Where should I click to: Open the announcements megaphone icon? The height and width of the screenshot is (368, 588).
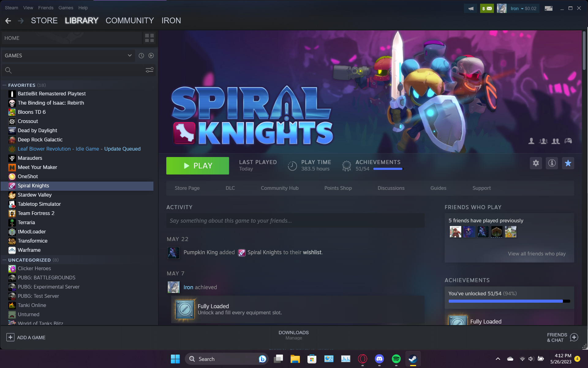click(471, 9)
